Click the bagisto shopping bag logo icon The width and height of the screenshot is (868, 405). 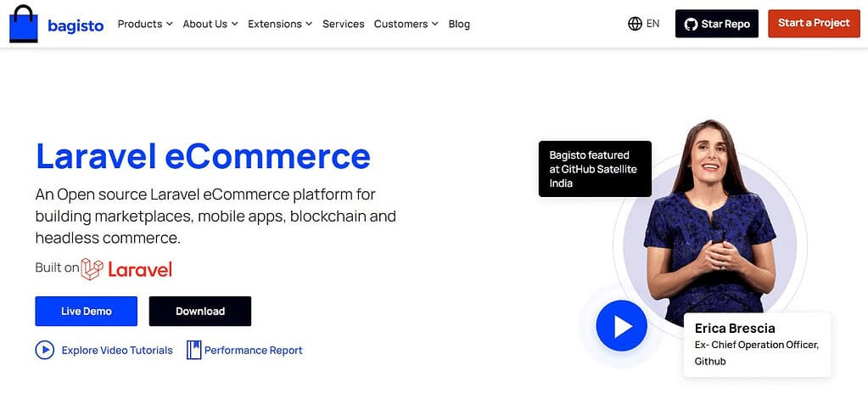pos(23,24)
